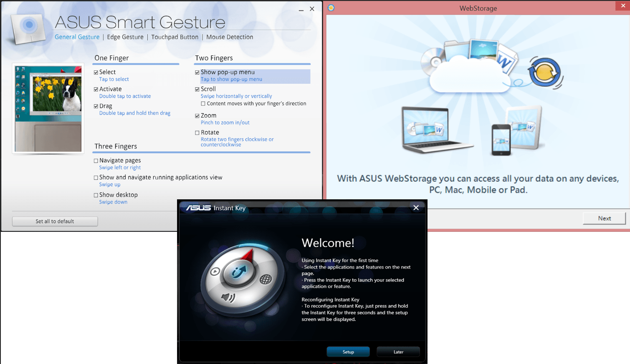
Task: Uncheck Show pop-up menu gesture
Action: click(197, 73)
